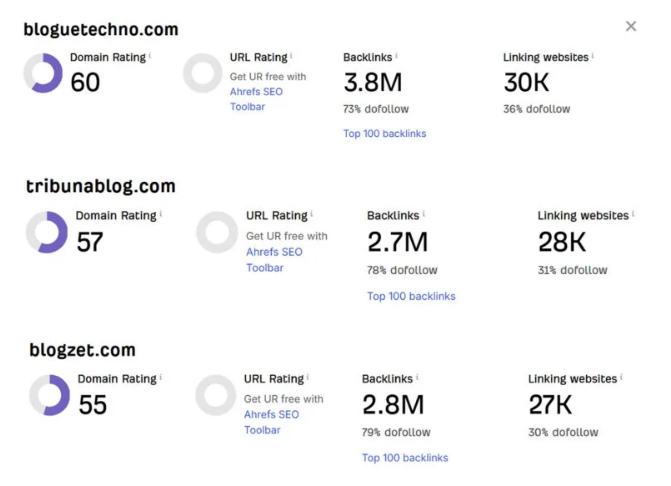Click the Domain Rating info icon for bloguetechno.com
This screenshot has height=486, width=671.
pos(150,55)
